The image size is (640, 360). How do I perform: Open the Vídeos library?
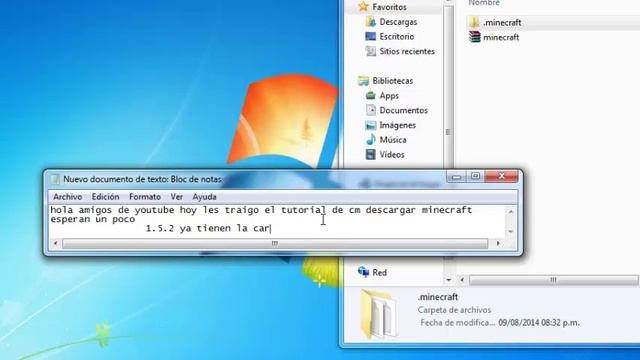coord(392,155)
